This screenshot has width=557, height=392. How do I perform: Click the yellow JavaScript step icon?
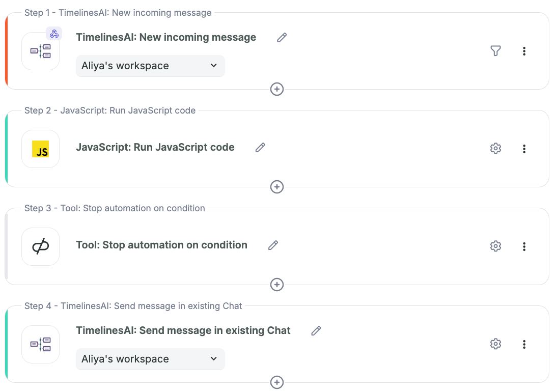(40, 149)
